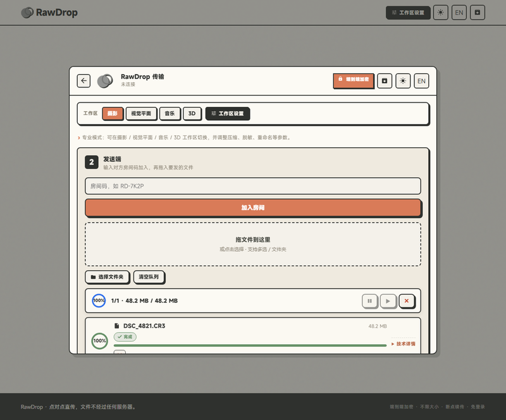
Task: Click the green progress bar of DSC_4821.CR3
Action: click(250, 345)
